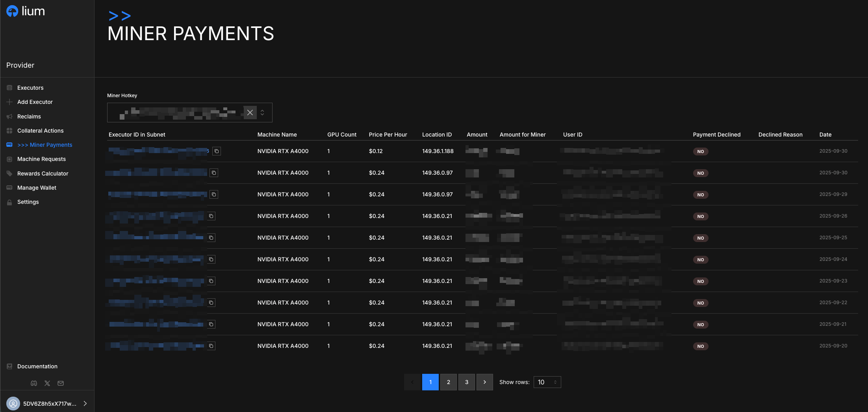The width and height of the screenshot is (868, 412).
Task: Open the Show rows dropdown
Action: pos(547,382)
